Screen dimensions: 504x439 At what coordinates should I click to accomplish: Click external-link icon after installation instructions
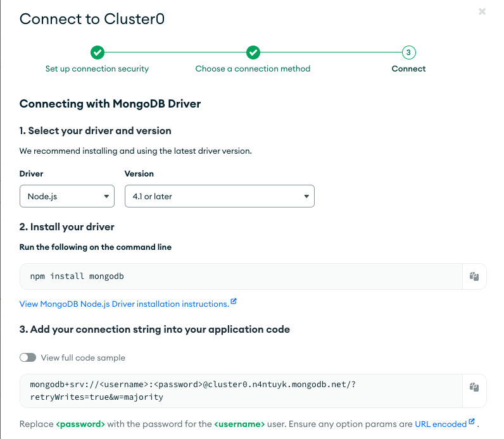coord(234,302)
